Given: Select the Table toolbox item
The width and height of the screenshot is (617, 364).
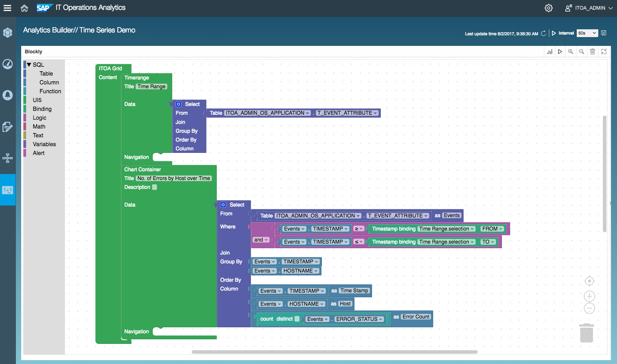Looking at the screenshot, I should coord(46,73).
